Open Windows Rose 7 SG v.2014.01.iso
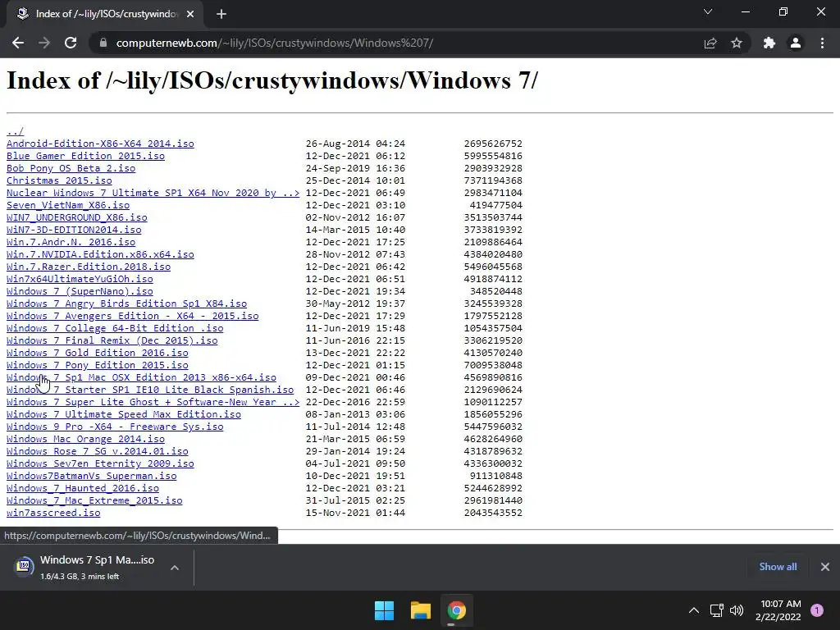840x630 pixels. 98,452
